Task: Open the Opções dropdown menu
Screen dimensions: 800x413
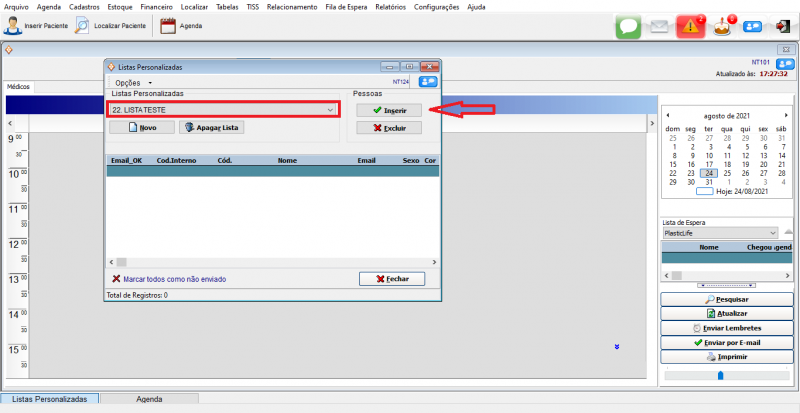Action: [133, 82]
